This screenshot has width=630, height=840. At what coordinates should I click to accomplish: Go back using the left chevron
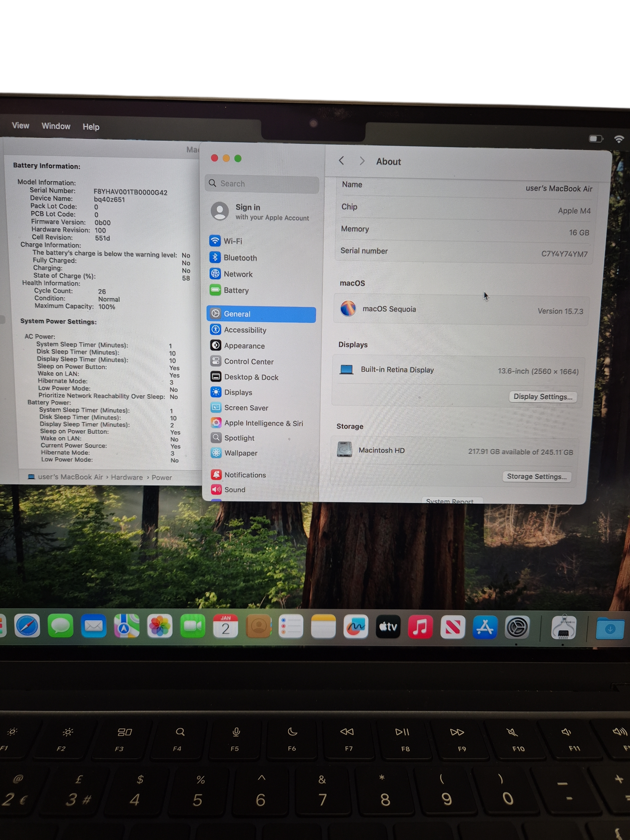[342, 161]
